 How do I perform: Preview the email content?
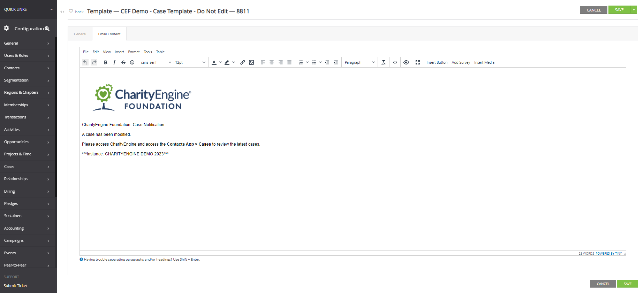pos(406,62)
